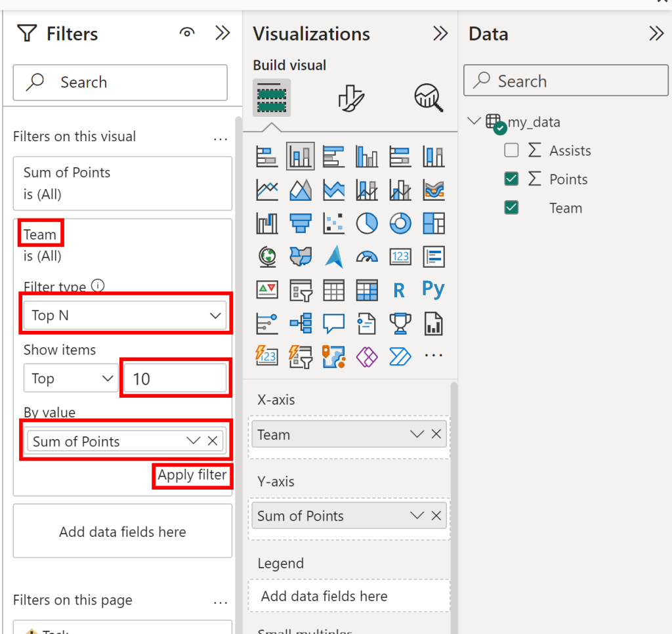Remove Sum of Points from By value

tap(213, 441)
